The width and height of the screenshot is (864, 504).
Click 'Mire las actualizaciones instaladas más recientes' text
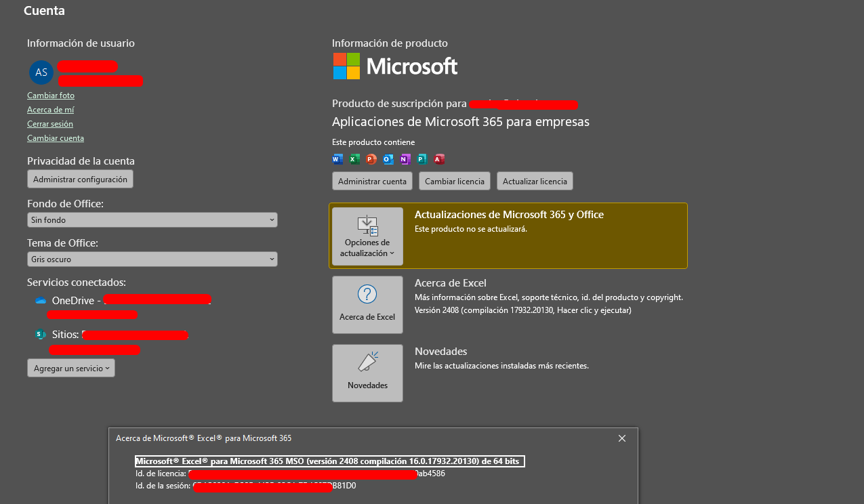(x=501, y=366)
